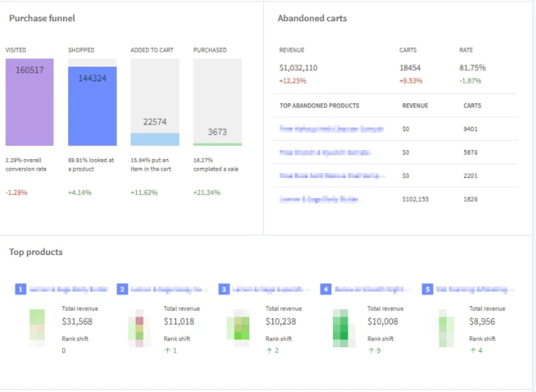Image resolution: width=536 pixels, height=392 pixels.
Task: Click the +11.62% cart change
Action: (x=144, y=193)
